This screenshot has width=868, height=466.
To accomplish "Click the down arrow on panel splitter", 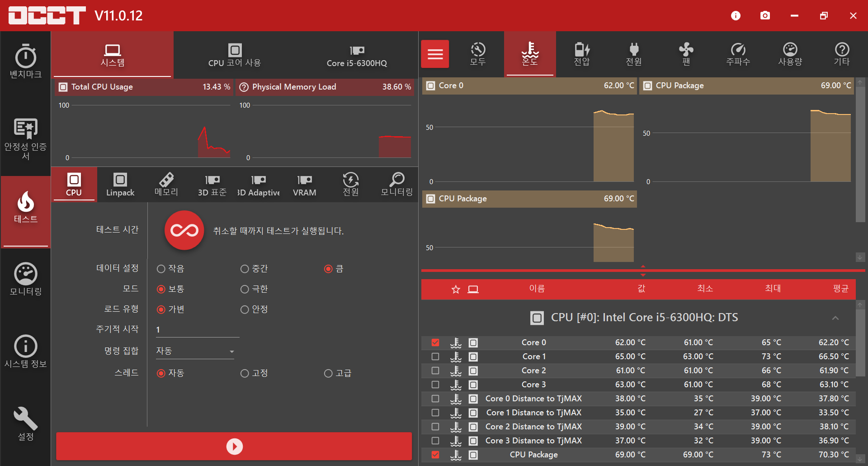I will click(x=643, y=275).
